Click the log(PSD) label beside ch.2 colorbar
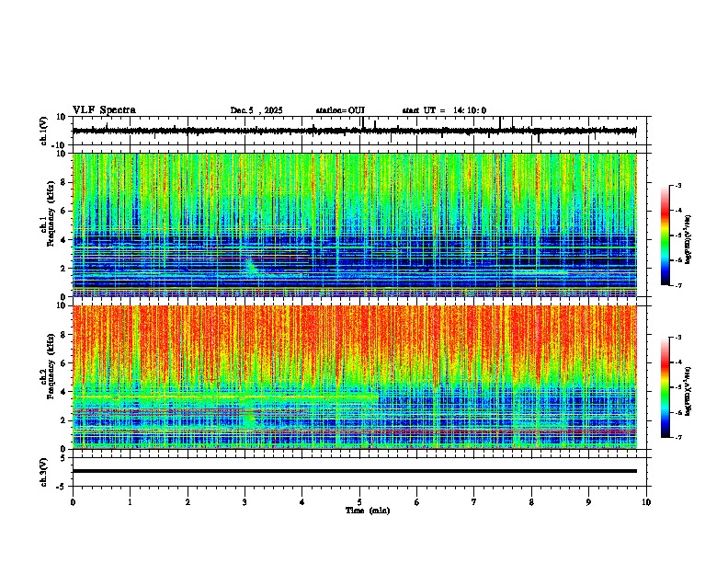 [x=688, y=391]
